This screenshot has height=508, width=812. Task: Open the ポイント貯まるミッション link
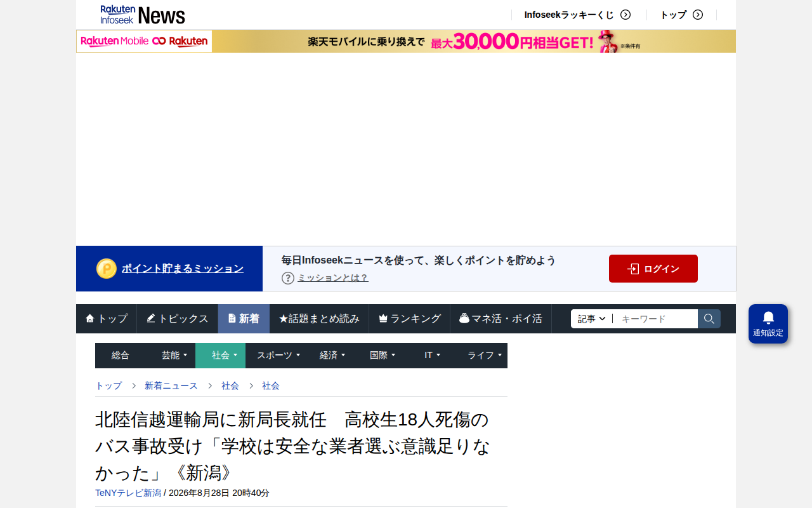pos(183,269)
